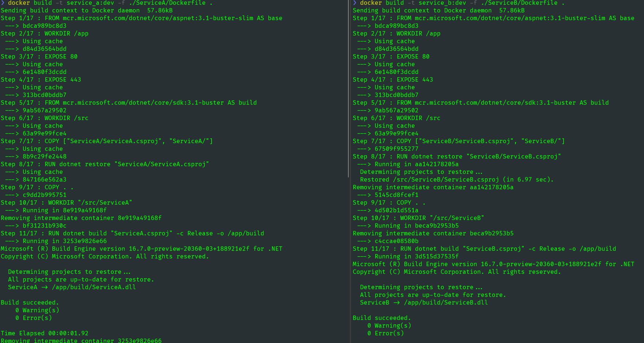Screen dimensions: 644x343
Task: Click Step 1/17 FROM aspnet line in right pane
Action: click(494, 18)
